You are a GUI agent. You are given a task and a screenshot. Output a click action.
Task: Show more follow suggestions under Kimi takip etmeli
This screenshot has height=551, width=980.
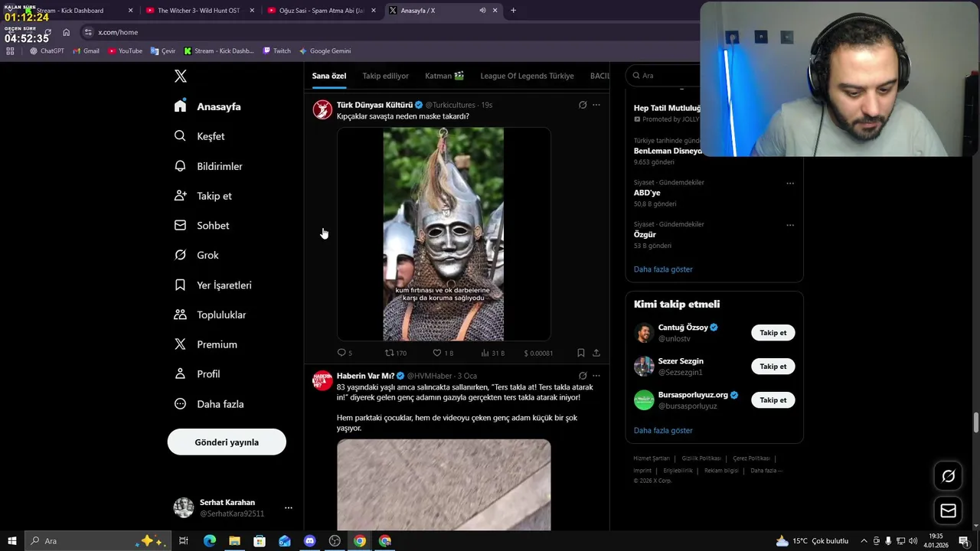point(663,430)
